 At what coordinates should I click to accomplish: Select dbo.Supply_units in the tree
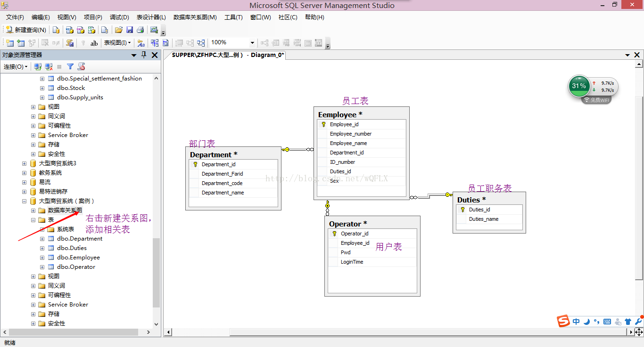click(80, 97)
